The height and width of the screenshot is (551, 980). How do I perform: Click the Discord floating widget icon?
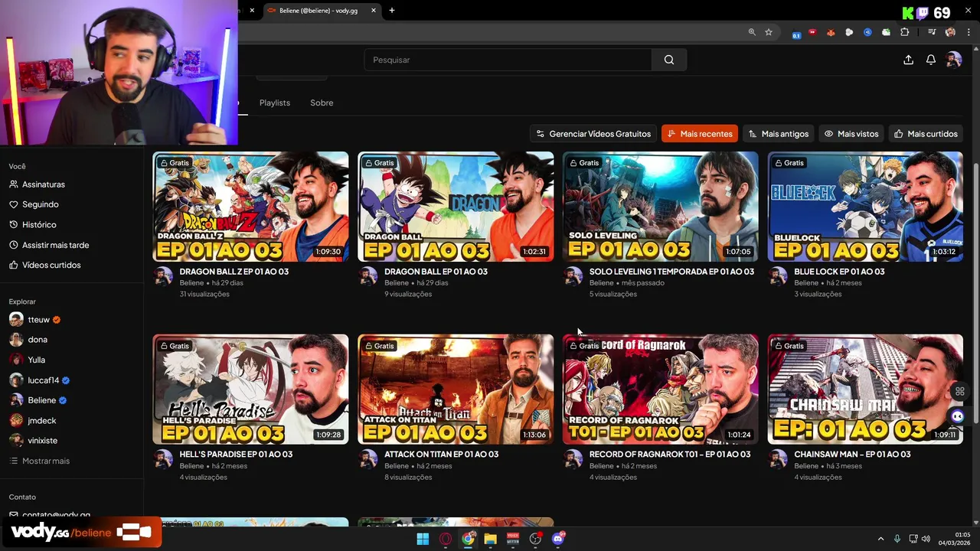click(x=957, y=416)
